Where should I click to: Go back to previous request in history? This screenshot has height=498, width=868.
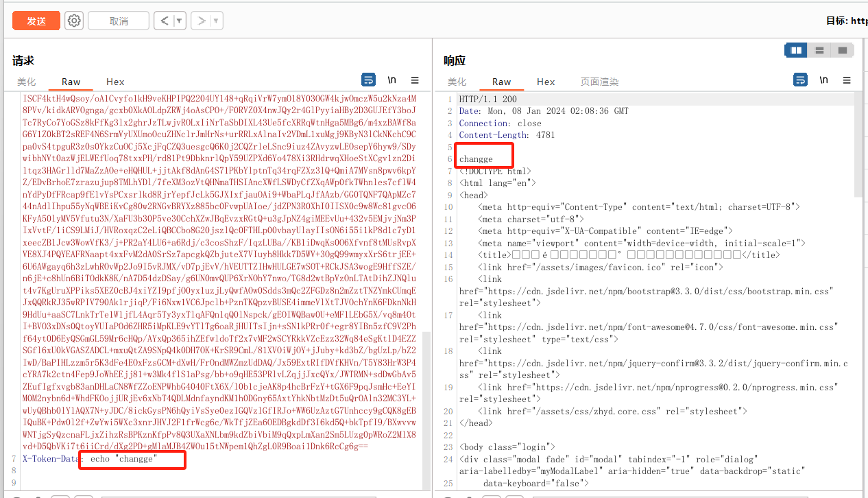click(165, 21)
